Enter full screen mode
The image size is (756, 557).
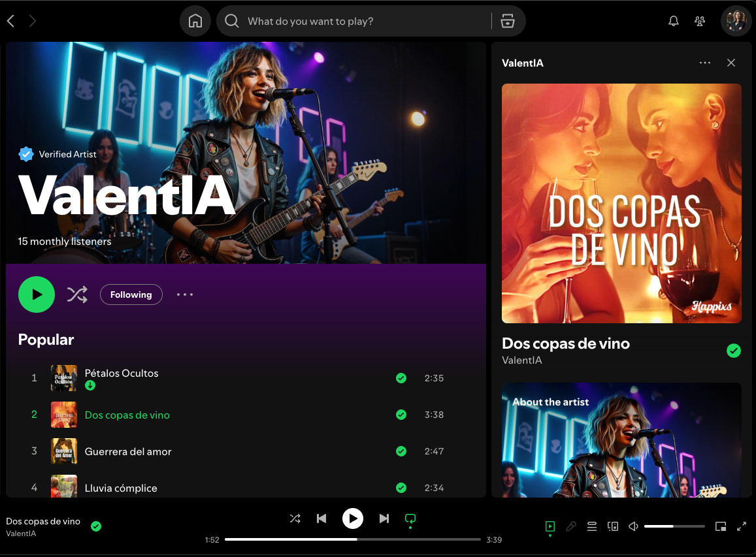click(742, 526)
